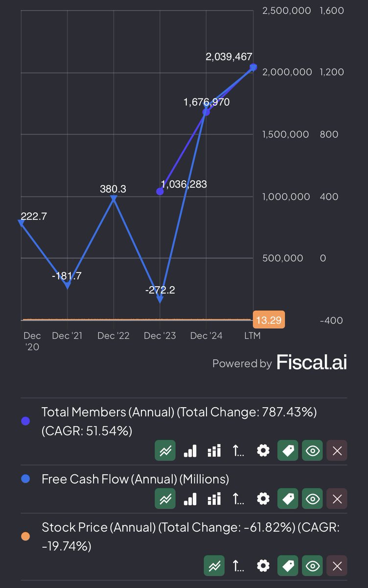
Task: Click the LTM x-axis label
Action: coord(253,336)
